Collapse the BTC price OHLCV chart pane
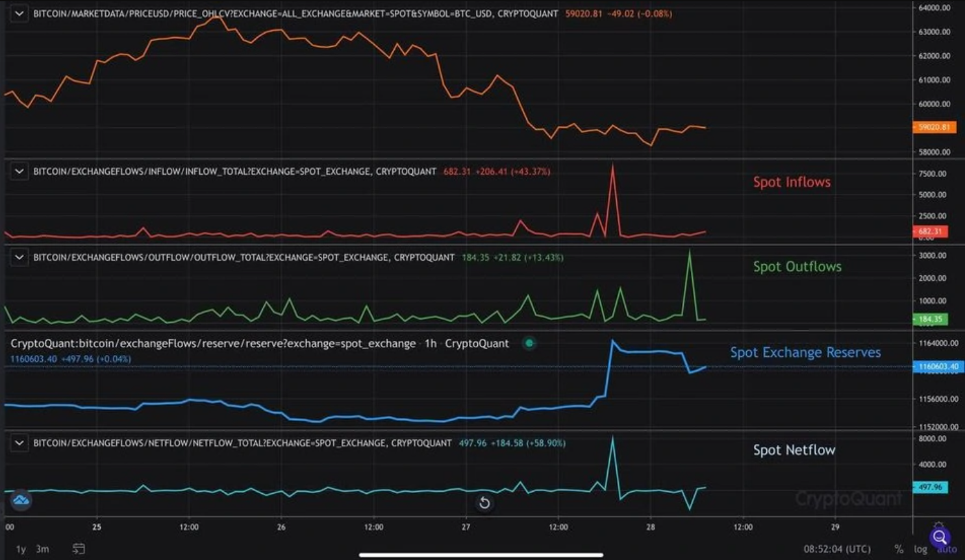The height and width of the screenshot is (560, 965). pyautogui.click(x=19, y=13)
